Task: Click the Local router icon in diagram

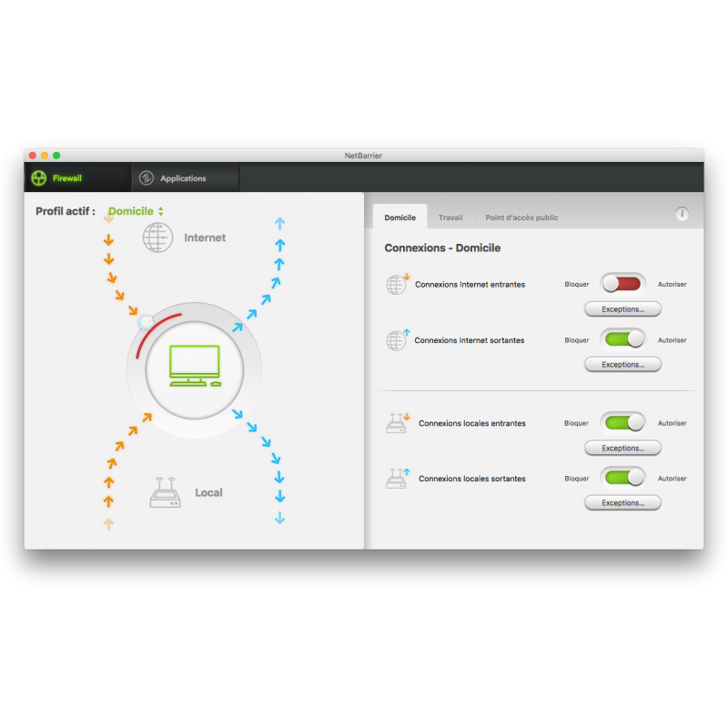Action: pos(165,492)
